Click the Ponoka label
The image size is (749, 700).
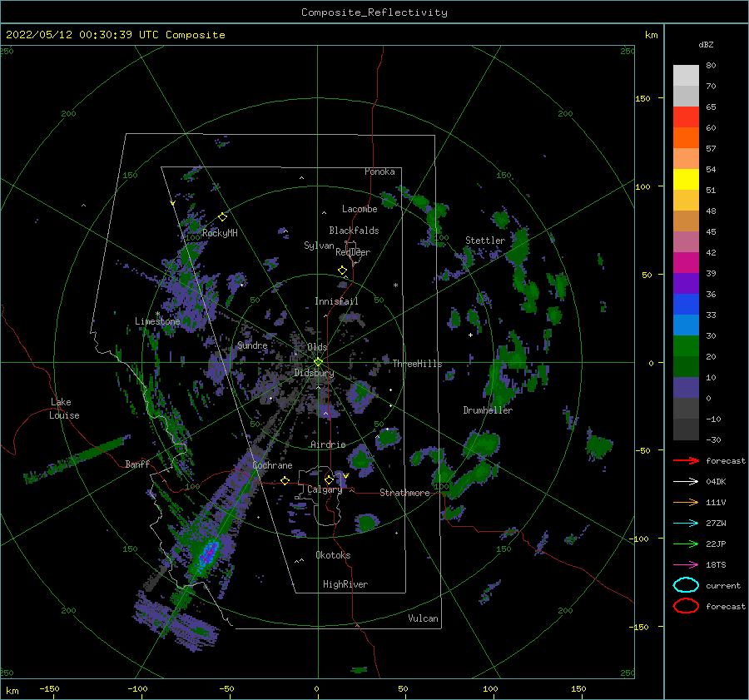tap(379, 171)
